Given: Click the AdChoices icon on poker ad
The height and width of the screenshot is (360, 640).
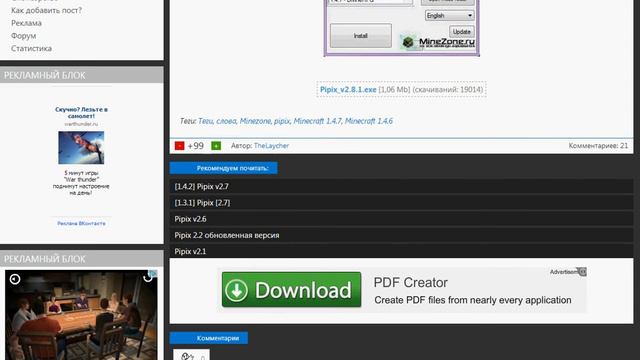Looking at the screenshot, I should (153, 273).
